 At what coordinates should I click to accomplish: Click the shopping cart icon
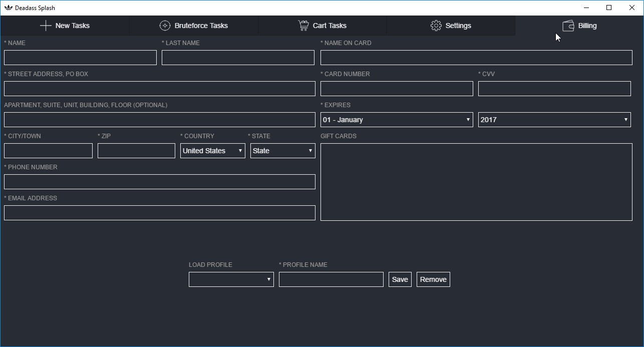coord(303,26)
